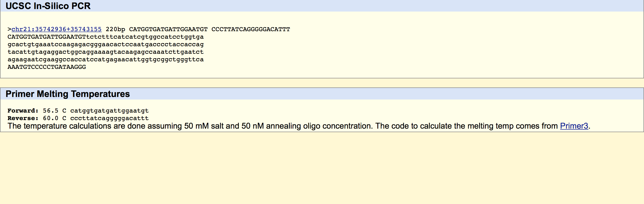Click the sequence line starting with tacattgtagagg
Image resolution: width=644 pixels, height=204 pixels.
tap(105, 52)
